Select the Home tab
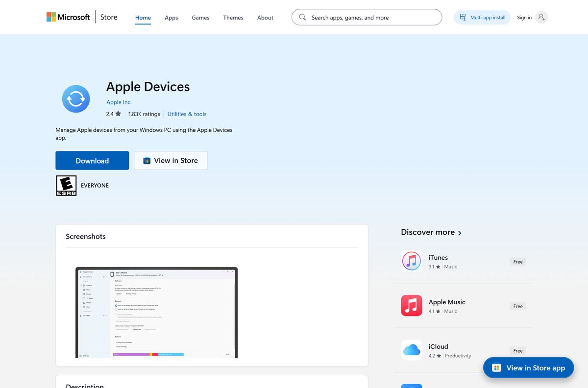588x388 pixels. coord(143,18)
